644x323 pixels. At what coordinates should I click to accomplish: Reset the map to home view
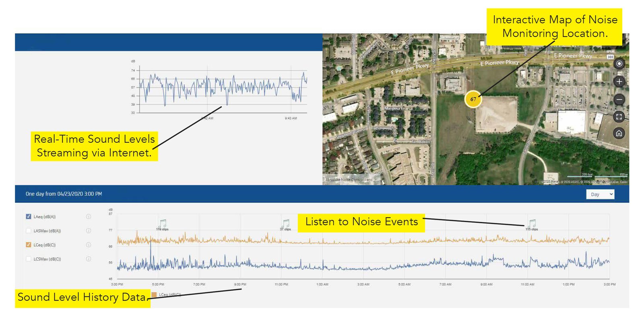(619, 134)
